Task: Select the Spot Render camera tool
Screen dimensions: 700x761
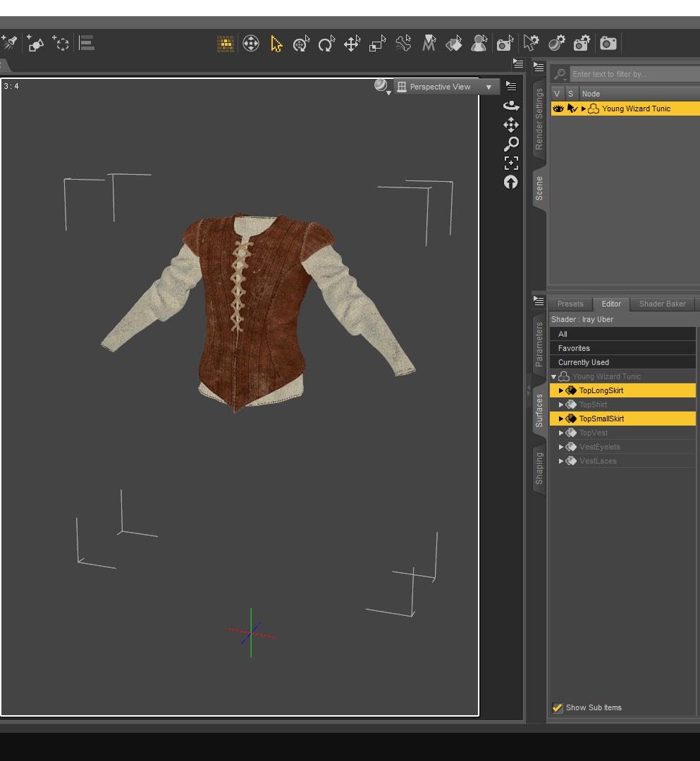Action: pos(505,44)
